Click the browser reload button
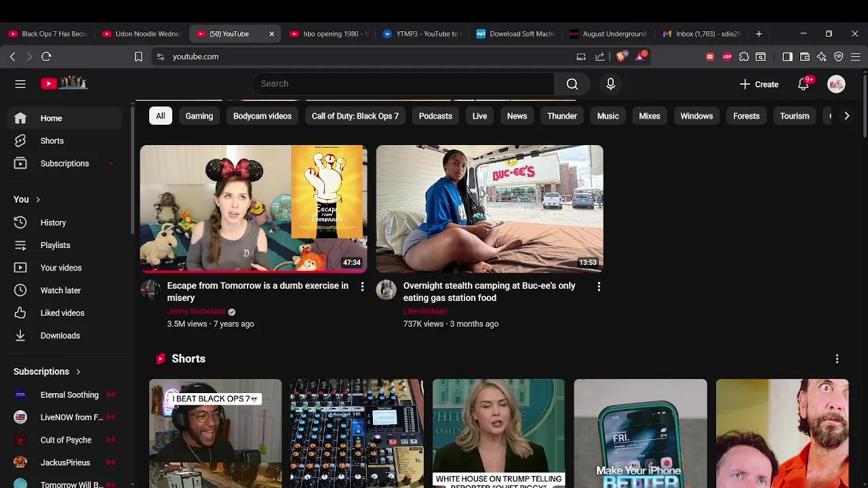This screenshot has width=868, height=488. click(x=46, y=57)
